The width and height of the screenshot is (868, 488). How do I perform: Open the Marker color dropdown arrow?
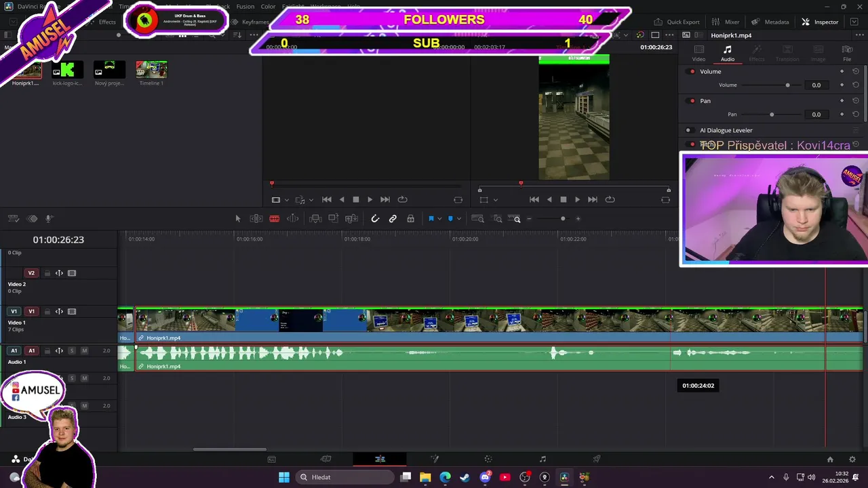[x=459, y=219]
